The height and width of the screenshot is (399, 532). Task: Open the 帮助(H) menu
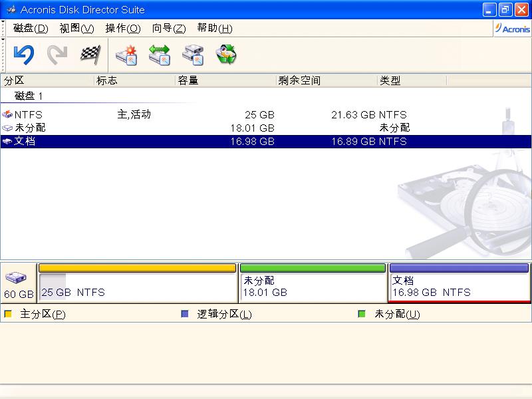pos(215,28)
